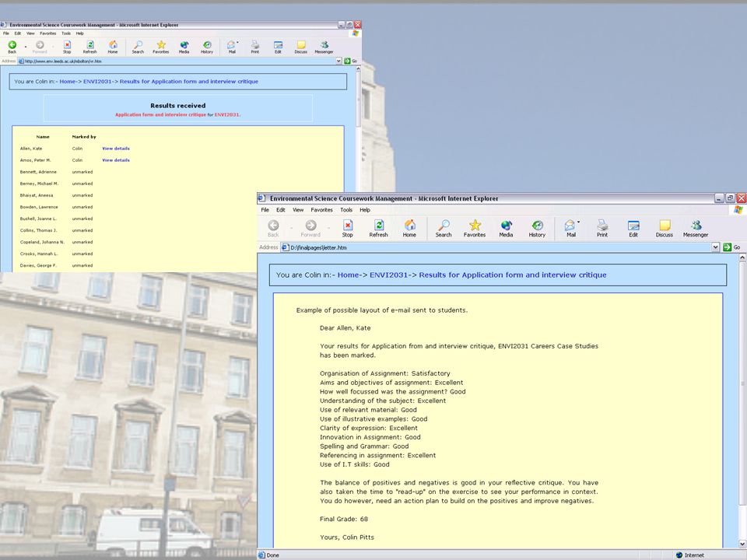
Task: Select 'Bennett, Adrienne' row name
Action: [38, 172]
